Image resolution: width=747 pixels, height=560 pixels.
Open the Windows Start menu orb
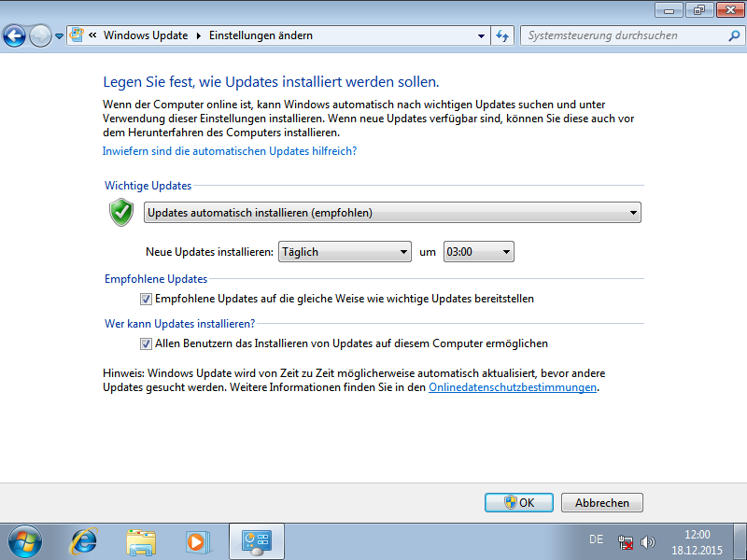(x=25, y=542)
